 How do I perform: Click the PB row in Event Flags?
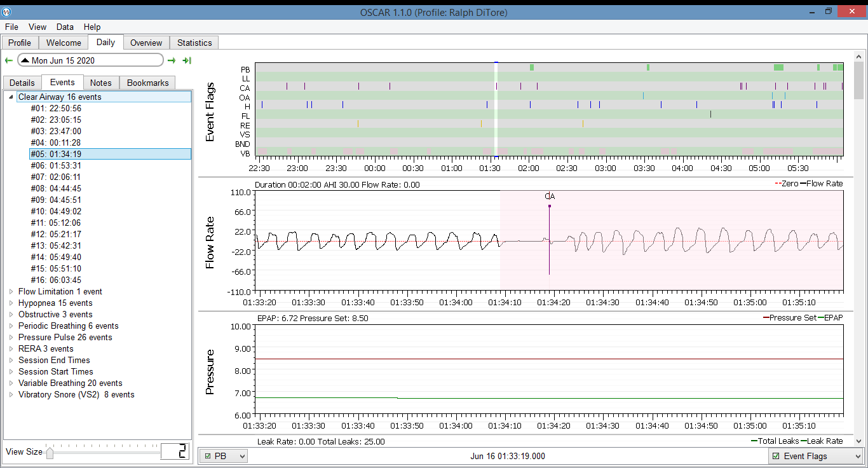pos(548,67)
